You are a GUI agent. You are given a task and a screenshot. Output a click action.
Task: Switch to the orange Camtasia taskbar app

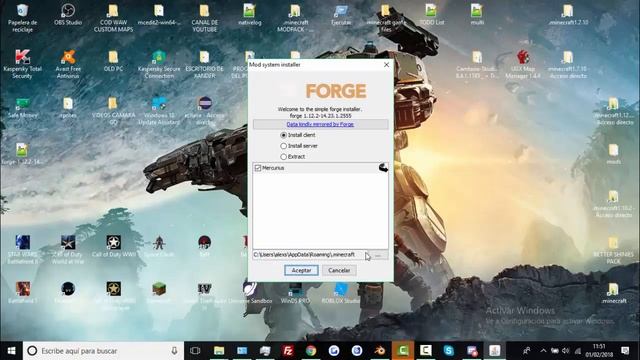pos(402,351)
